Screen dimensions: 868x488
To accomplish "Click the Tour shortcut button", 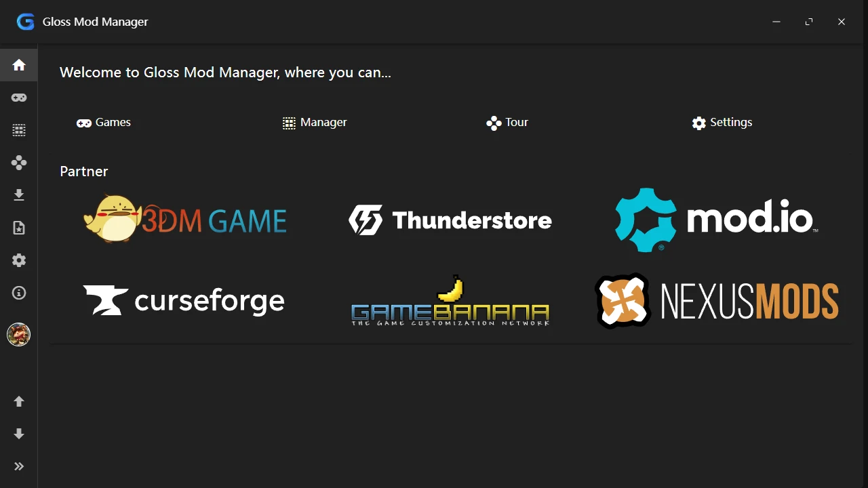I will (x=507, y=123).
